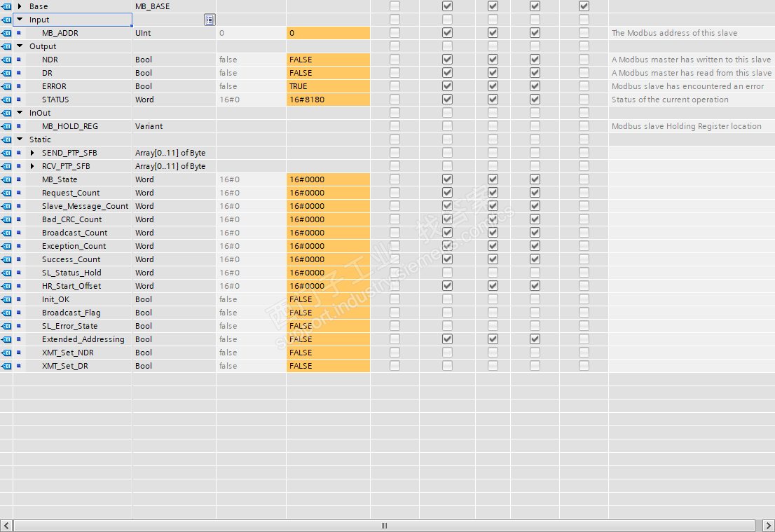
Task: Toggle the last checkbox in Base row
Action: point(584,6)
